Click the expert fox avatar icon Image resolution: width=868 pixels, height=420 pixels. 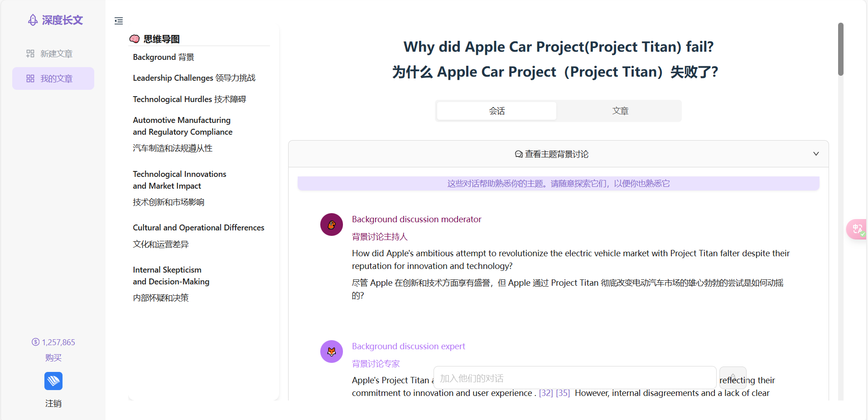tap(332, 352)
